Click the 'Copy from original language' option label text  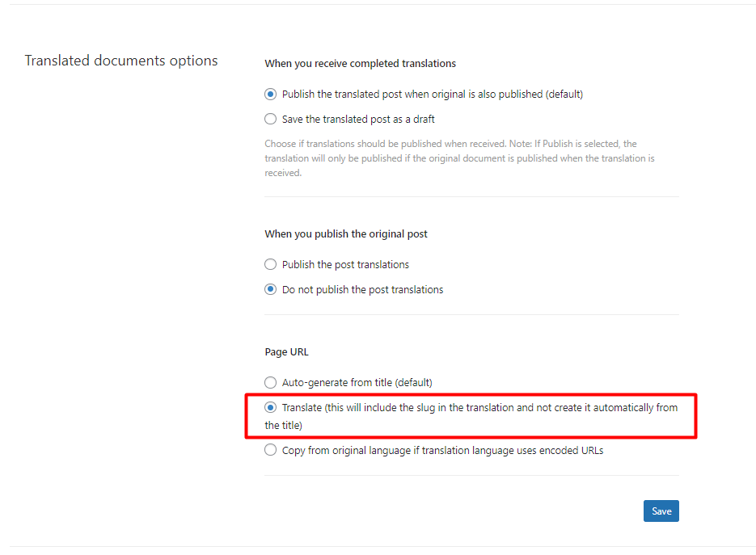(x=442, y=451)
